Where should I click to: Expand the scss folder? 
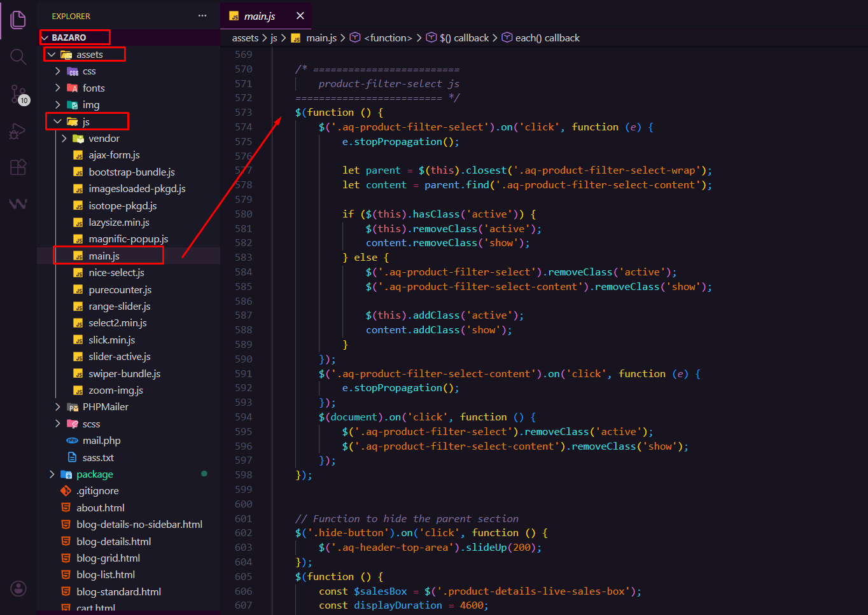58,424
